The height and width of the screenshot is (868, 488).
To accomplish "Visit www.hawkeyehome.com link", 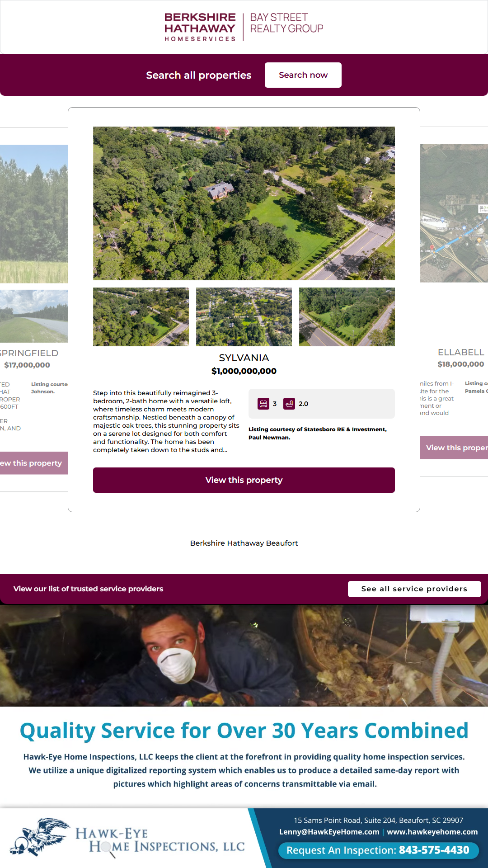I will pyautogui.click(x=432, y=832).
